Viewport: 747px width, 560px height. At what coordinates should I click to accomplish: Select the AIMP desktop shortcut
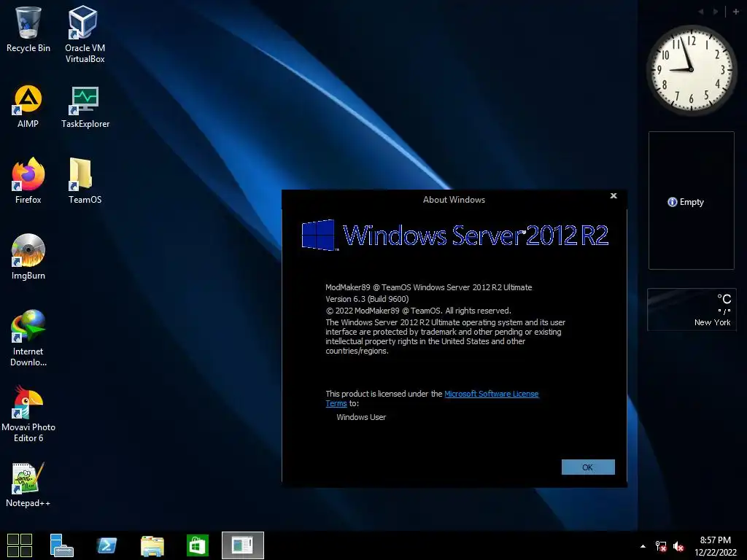[28, 106]
